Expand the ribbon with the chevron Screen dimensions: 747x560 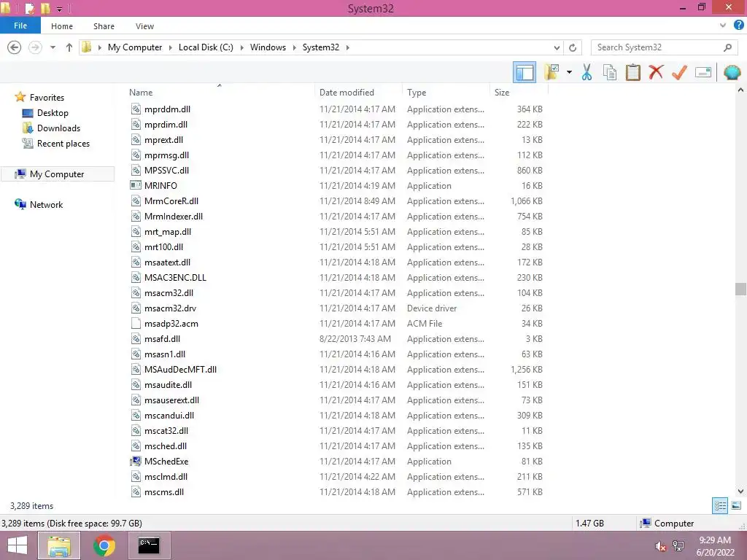(723, 26)
